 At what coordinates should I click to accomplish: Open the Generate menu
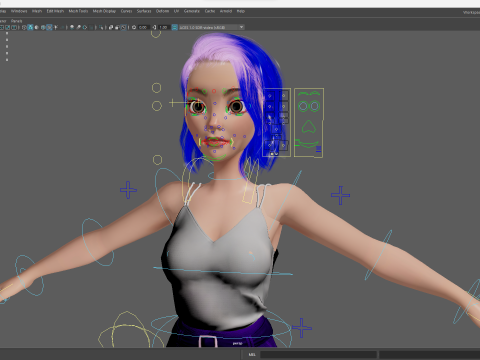(x=192, y=11)
